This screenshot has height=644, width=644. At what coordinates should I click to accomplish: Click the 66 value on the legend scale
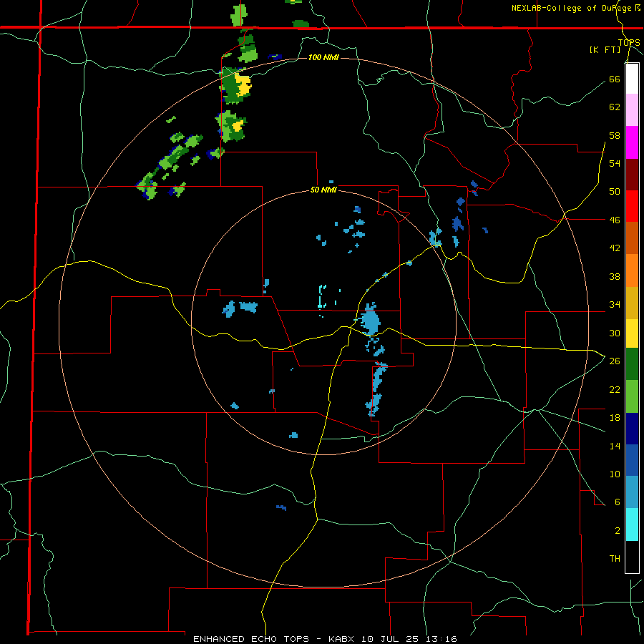tap(615, 79)
